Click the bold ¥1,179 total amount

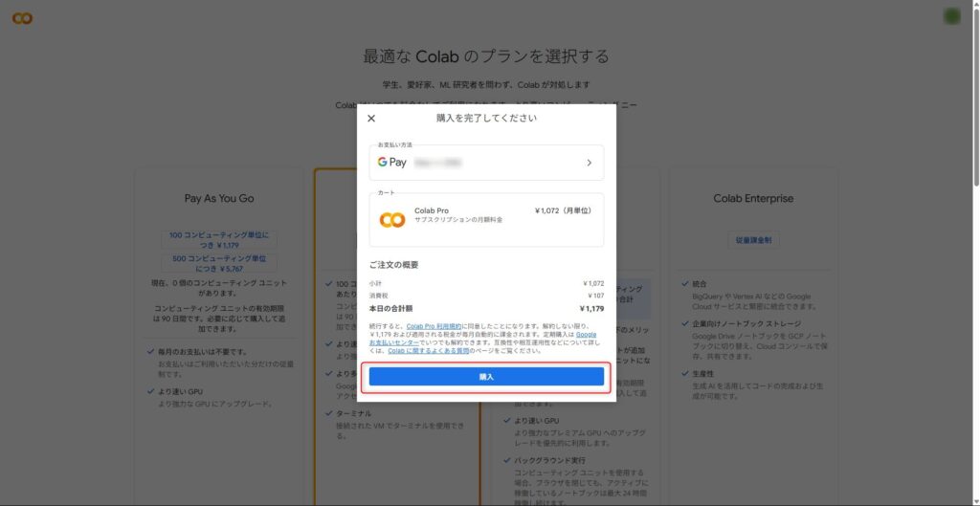pyautogui.click(x=591, y=309)
